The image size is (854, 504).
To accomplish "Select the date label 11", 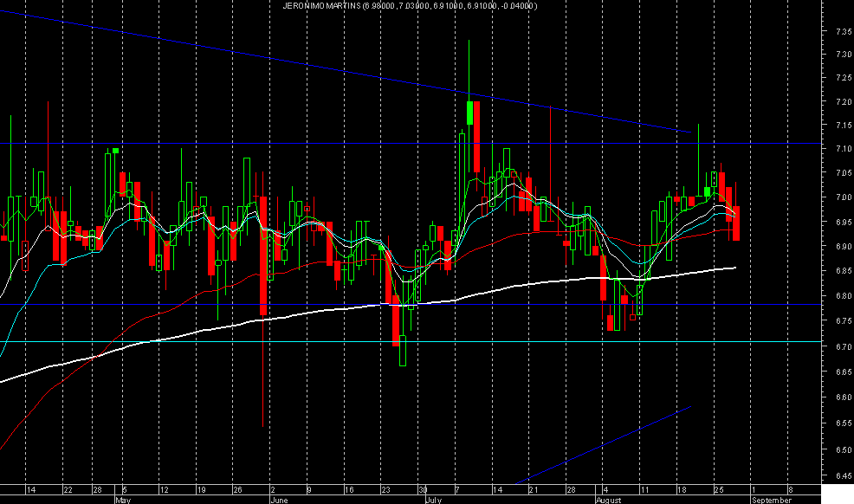I will click(645, 490).
